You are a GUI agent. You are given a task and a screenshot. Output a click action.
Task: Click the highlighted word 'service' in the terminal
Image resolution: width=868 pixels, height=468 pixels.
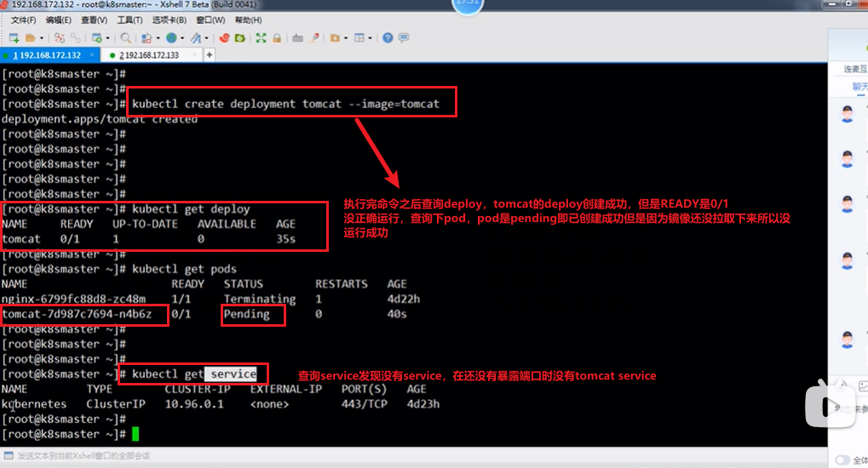click(x=233, y=374)
